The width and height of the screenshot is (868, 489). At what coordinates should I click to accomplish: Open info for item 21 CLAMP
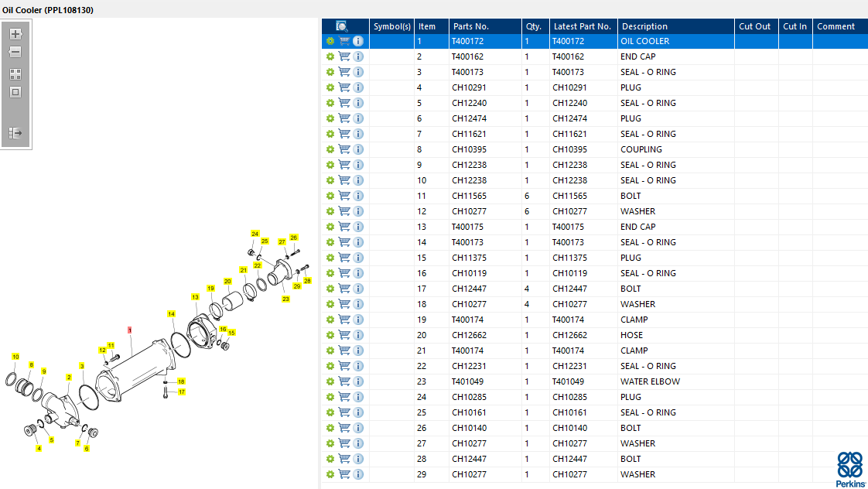tap(358, 351)
